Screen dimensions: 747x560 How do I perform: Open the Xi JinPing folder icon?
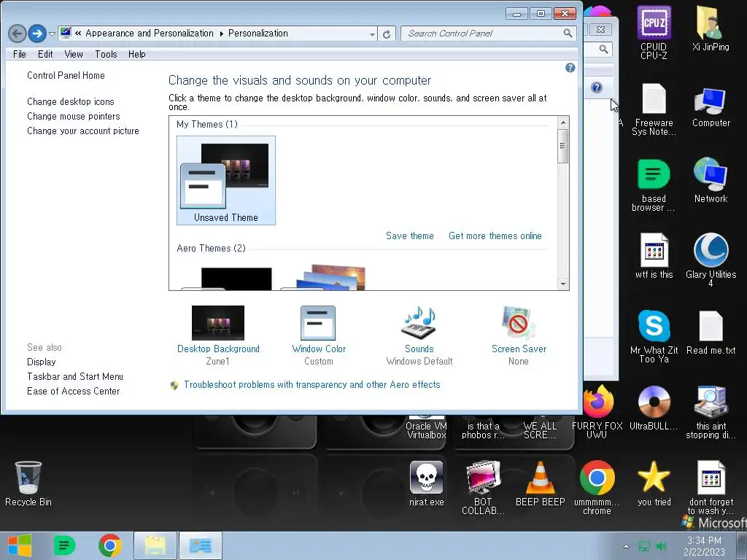[x=711, y=28]
